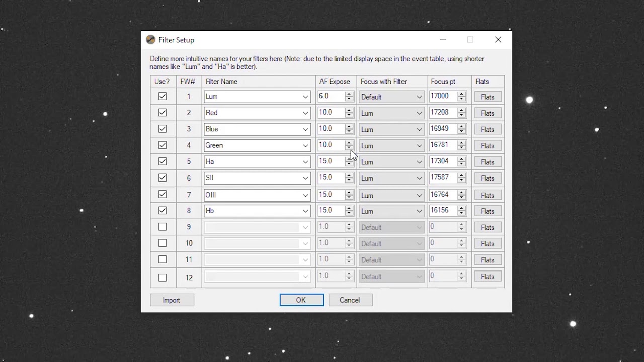The height and width of the screenshot is (362, 644).
Task: Close the Filter Setup window
Action: (498, 40)
